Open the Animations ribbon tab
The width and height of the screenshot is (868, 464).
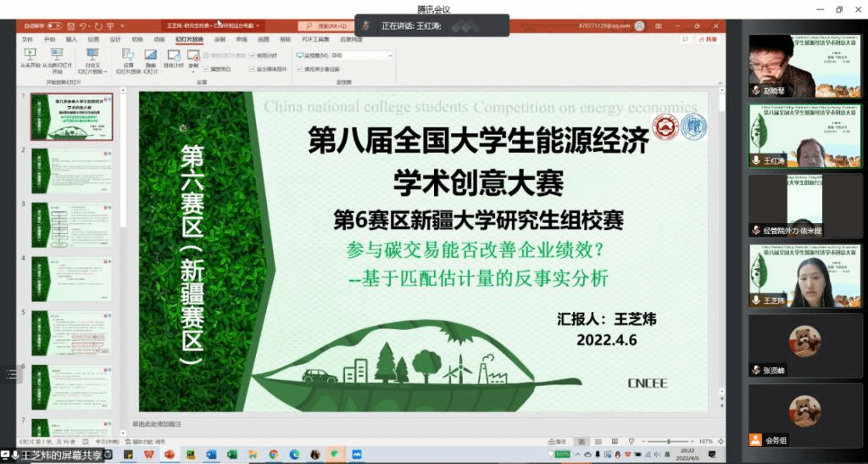tap(159, 39)
